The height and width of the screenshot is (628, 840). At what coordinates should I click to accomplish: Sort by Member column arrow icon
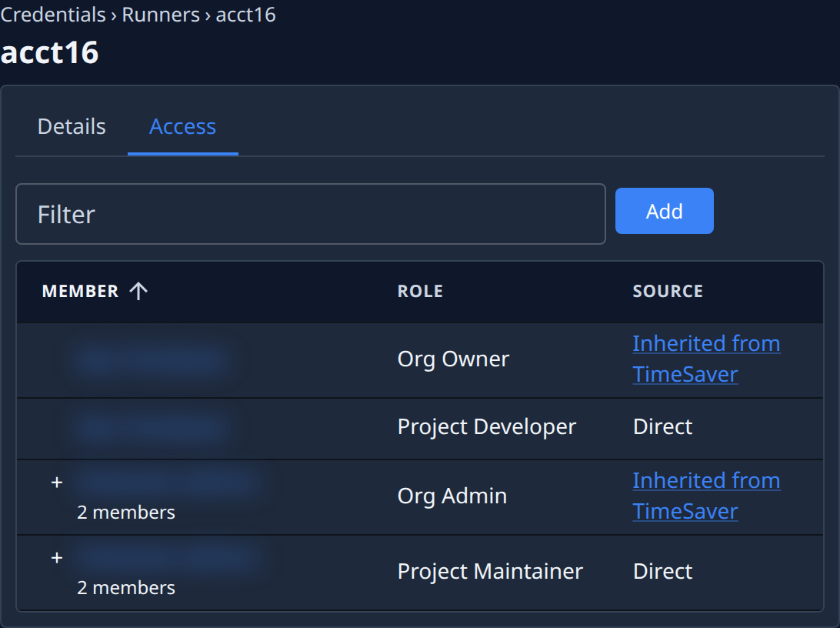coord(138,291)
